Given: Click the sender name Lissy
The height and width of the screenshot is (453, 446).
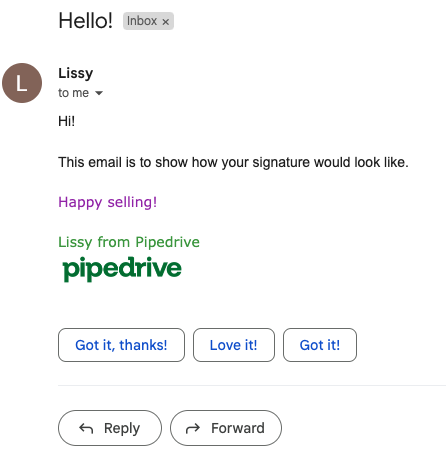Looking at the screenshot, I should tap(76, 73).
